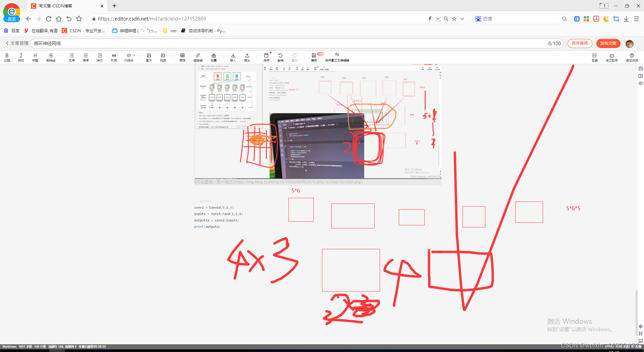Click the export (导出) toolbar icon
The height and width of the screenshot is (352, 644).
[x=247, y=57]
